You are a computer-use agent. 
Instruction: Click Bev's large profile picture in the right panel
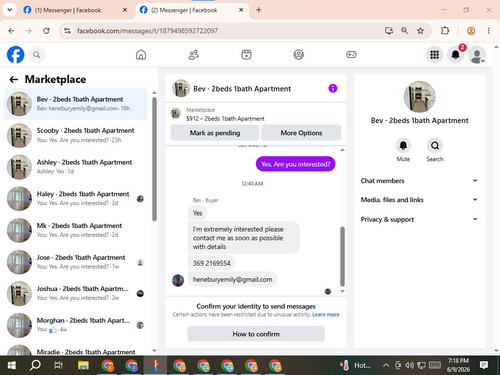(419, 97)
